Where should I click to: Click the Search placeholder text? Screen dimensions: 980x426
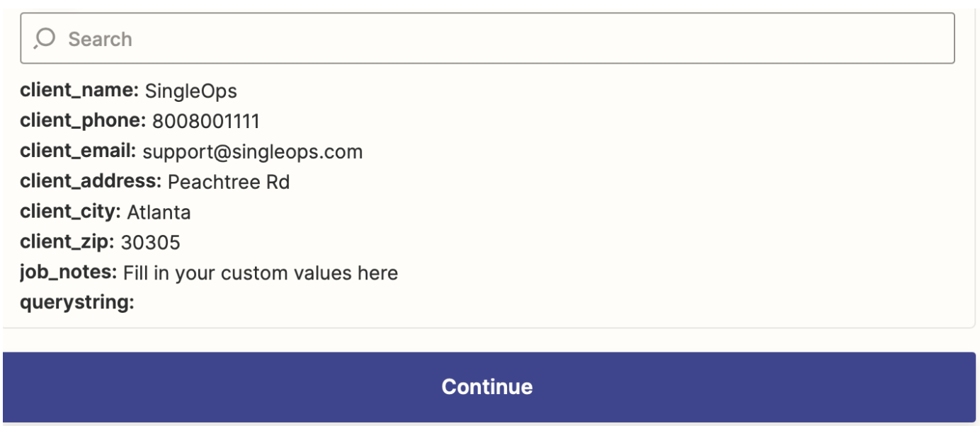pyautogui.click(x=100, y=39)
